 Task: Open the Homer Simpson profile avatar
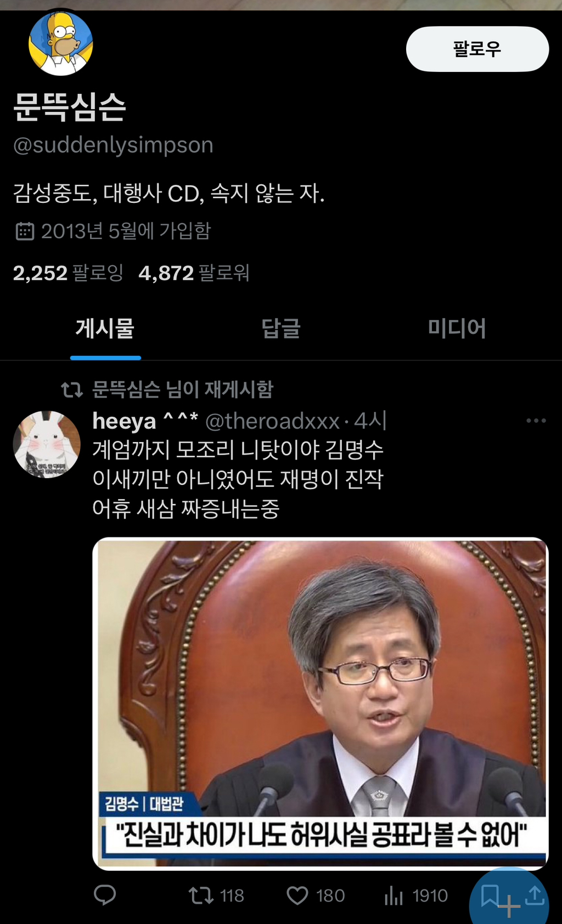tap(60, 43)
